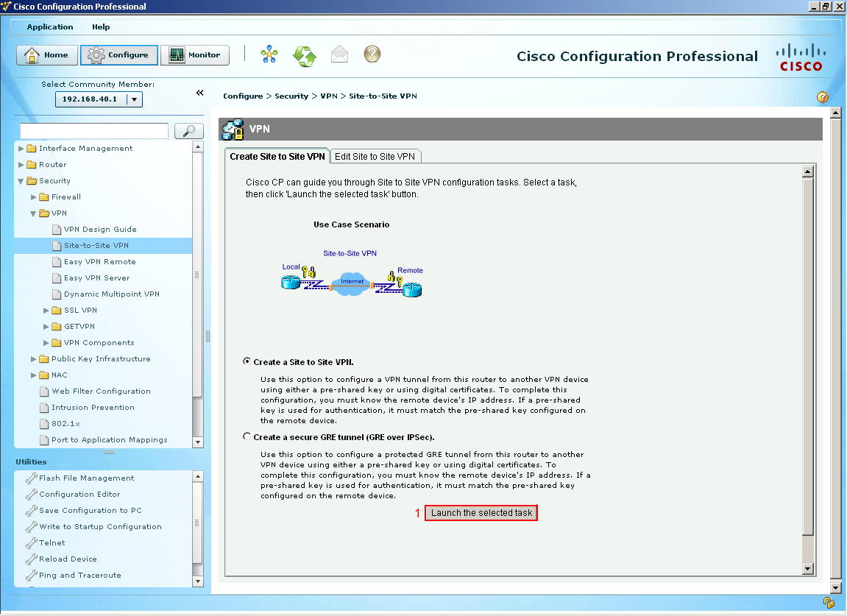This screenshot has width=847, height=616.
Task: Select Create a secure GRE tunnel option
Action: pos(247,436)
